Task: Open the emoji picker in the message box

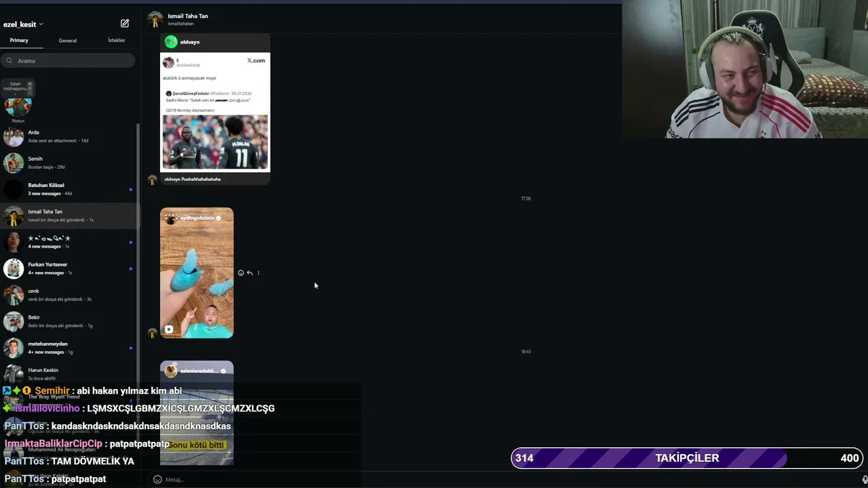Action: 157,479
